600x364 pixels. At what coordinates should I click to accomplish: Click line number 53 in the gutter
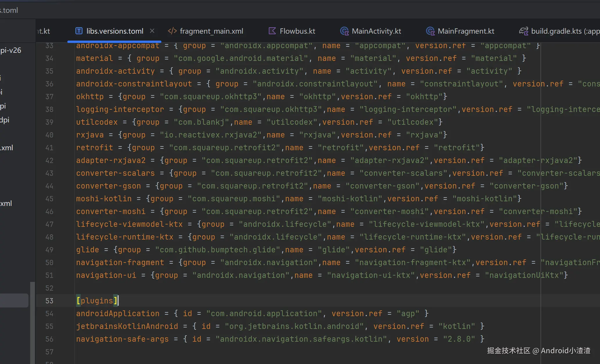49,301
